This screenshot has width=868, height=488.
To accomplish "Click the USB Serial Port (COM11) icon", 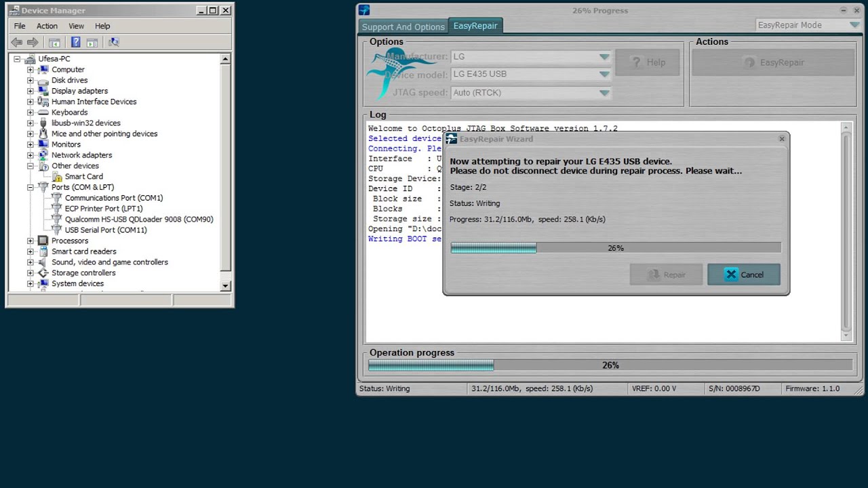I will coord(57,230).
